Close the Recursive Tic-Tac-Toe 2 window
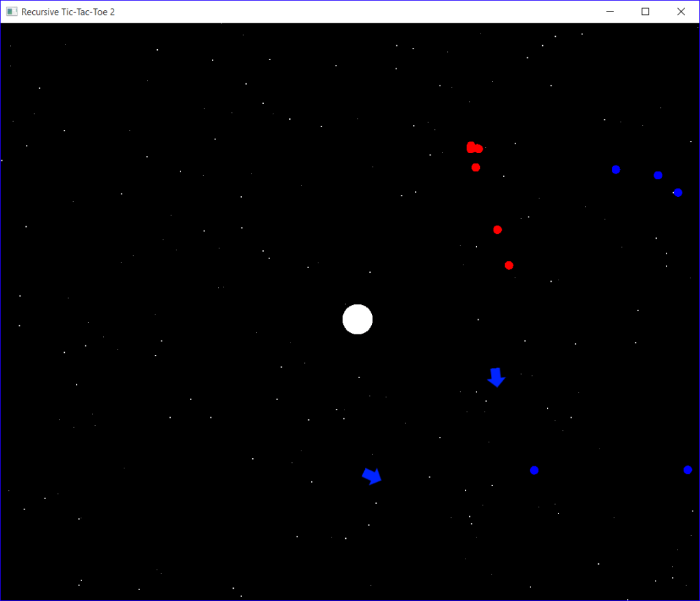Image resolution: width=700 pixels, height=601 pixels. [680, 11]
